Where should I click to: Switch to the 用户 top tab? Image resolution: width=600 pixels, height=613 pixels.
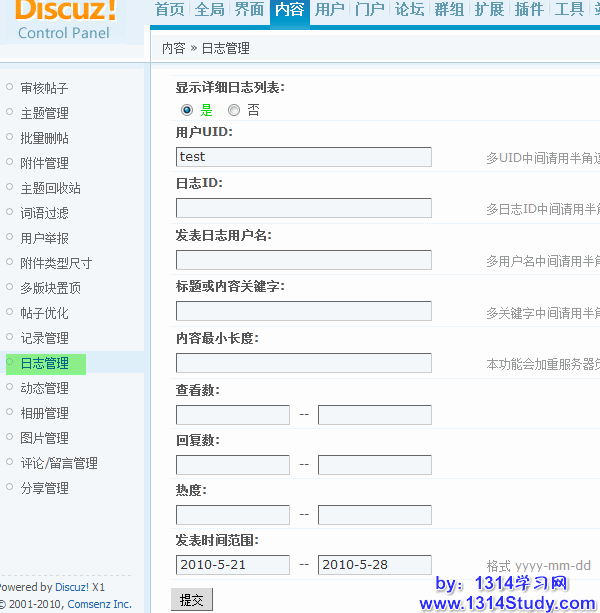pos(330,10)
